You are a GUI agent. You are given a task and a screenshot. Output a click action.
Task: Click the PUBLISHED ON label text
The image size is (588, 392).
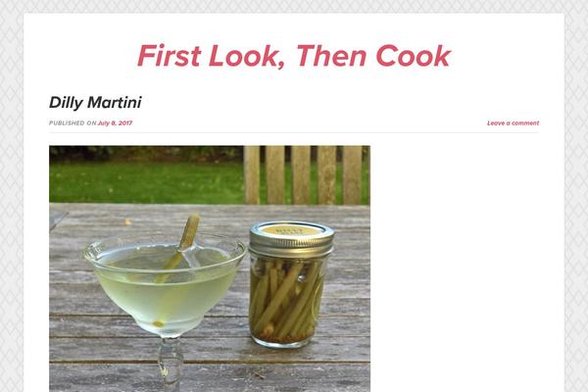[x=73, y=123]
